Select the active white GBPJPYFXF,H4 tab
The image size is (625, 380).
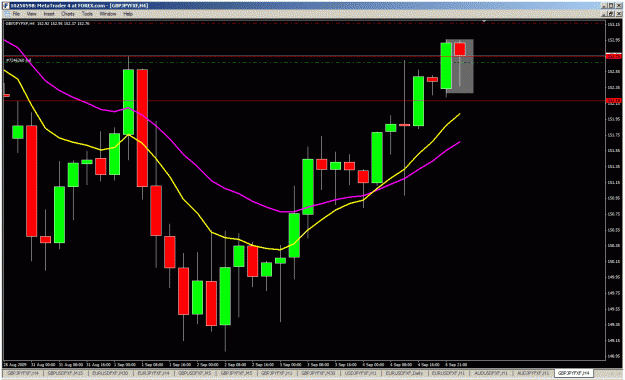tap(573, 373)
